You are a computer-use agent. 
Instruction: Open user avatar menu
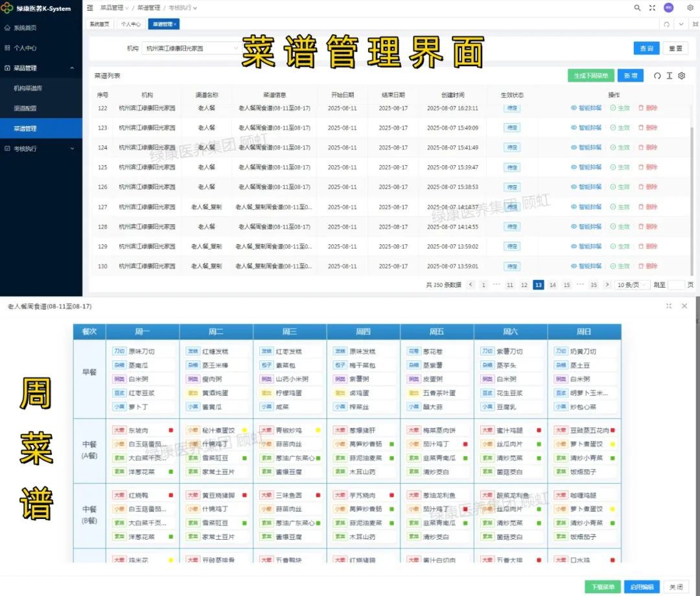click(x=669, y=8)
